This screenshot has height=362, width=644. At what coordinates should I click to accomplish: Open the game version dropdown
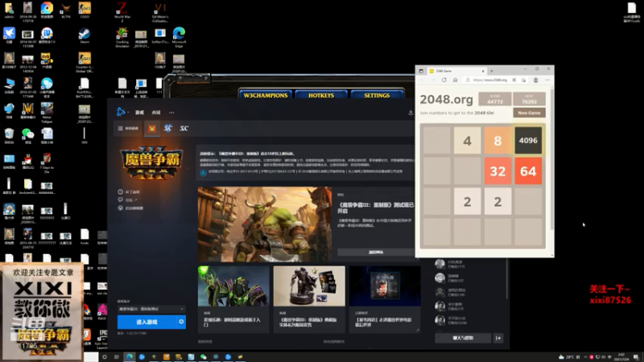coord(151,309)
